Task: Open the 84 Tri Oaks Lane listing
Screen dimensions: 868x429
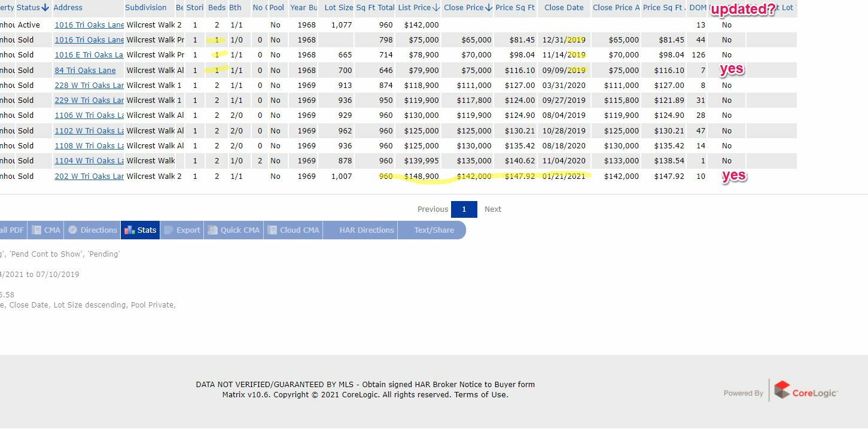Action: (x=85, y=70)
